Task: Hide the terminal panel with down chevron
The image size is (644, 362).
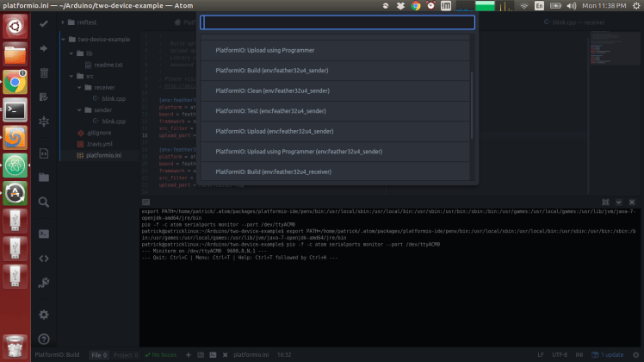Action: tap(618, 202)
